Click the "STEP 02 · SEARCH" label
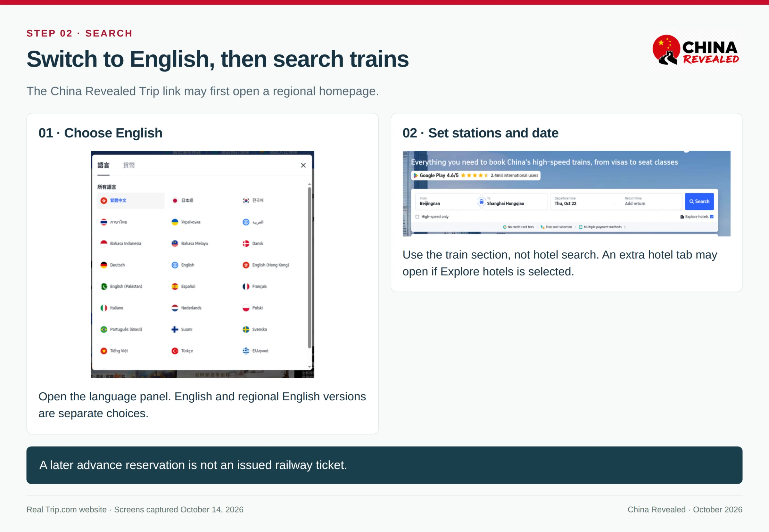This screenshot has width=769, height=532. click(x=79, y=33)
